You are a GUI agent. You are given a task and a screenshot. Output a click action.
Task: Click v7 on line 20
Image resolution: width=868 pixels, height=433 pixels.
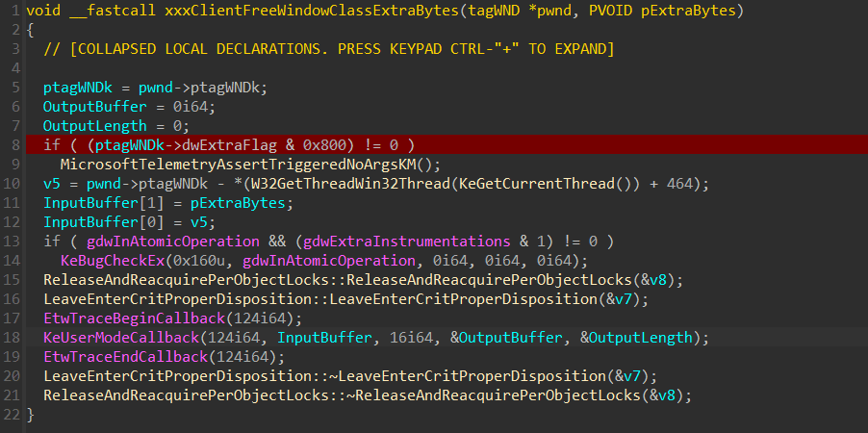[632, 376]
